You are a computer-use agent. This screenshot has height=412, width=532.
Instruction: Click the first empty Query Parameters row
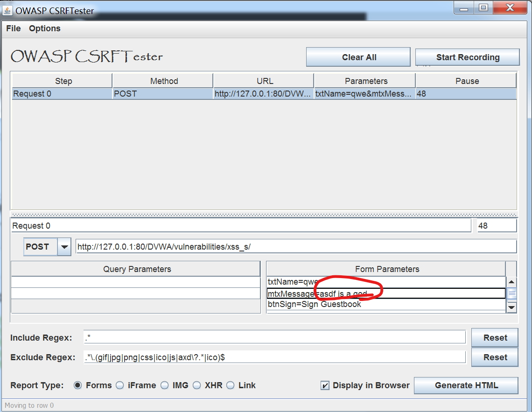[x=136, y=282]
